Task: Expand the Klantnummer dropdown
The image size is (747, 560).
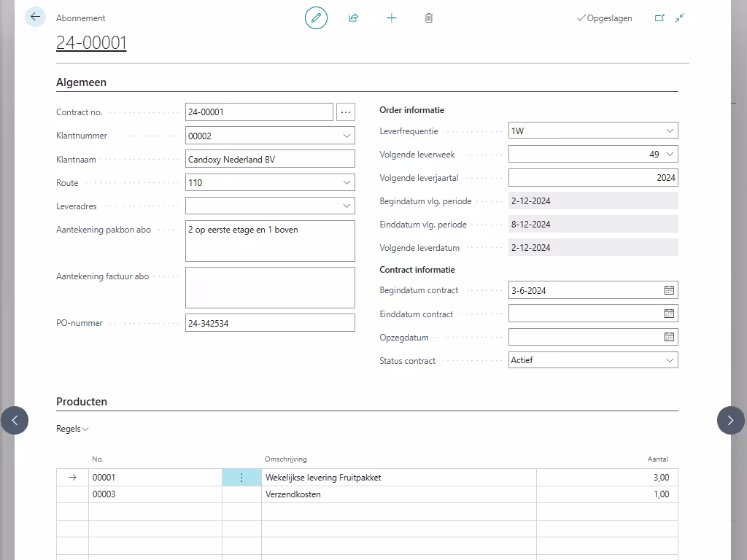Action: [x=347, y=136]
